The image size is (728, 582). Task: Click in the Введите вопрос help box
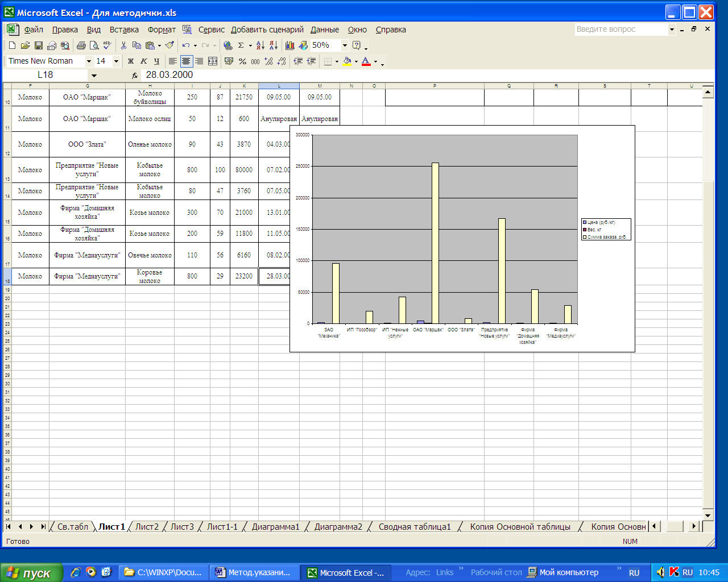pyautogui.click(x=621, y=30)
